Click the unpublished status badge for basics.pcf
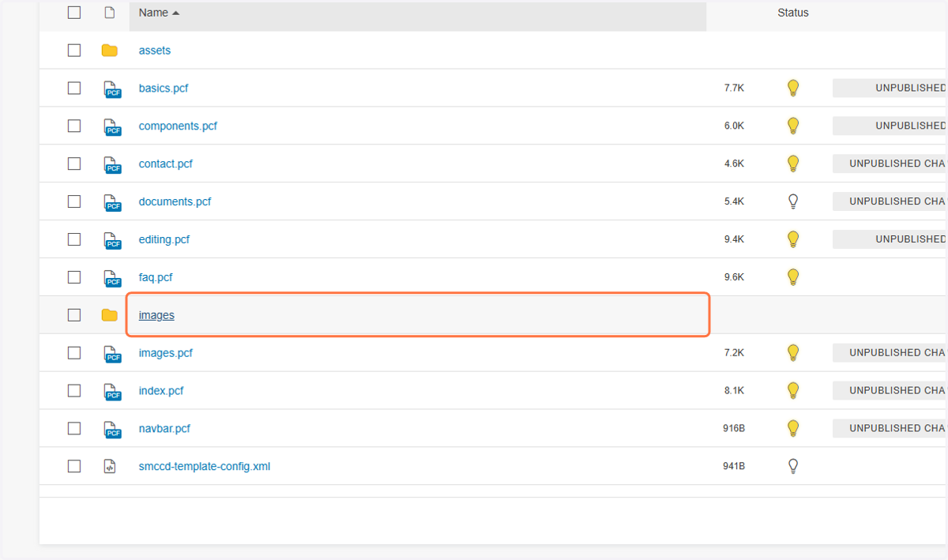 pyautogui.click(x=890, y=88)
